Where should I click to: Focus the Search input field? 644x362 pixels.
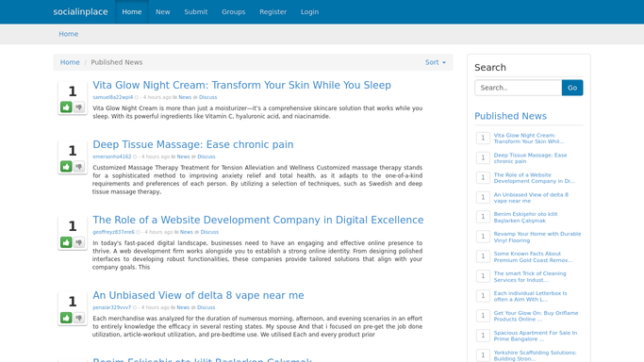[519, 88]
